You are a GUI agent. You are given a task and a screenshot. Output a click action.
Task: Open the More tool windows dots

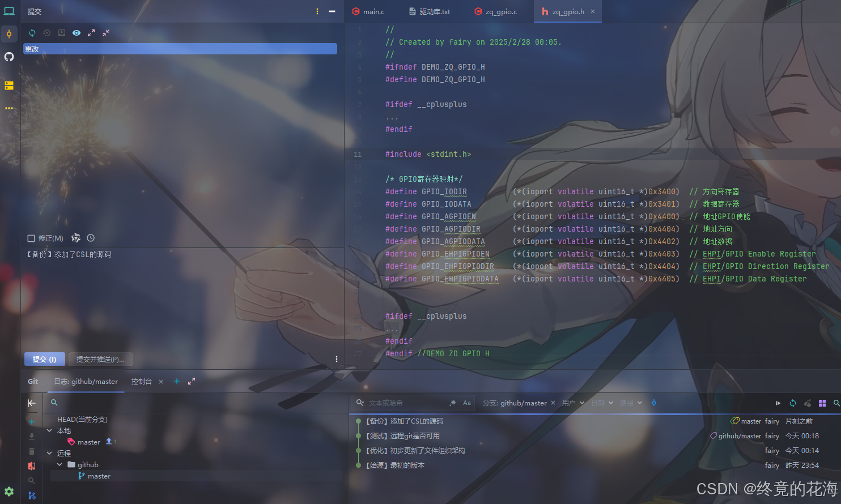(x=9, y=108)
